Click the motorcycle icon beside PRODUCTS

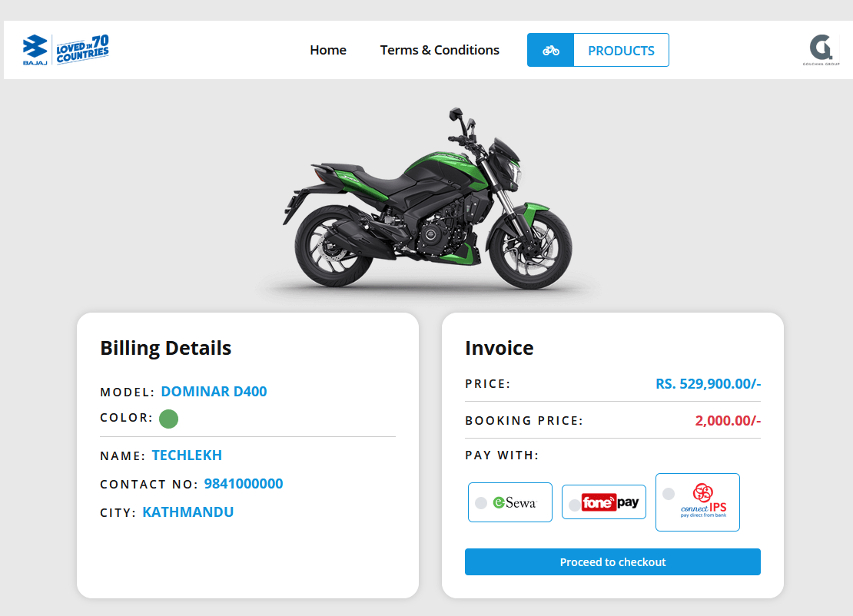550,49
